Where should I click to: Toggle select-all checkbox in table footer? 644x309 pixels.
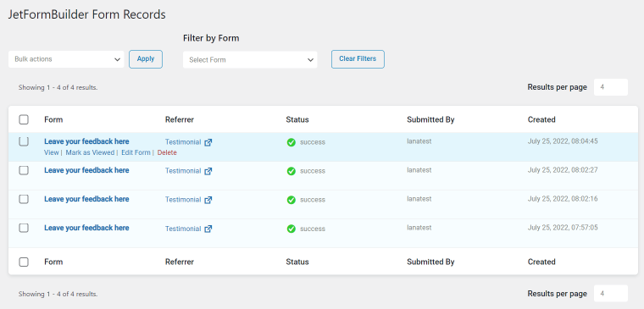pos(24,262)
